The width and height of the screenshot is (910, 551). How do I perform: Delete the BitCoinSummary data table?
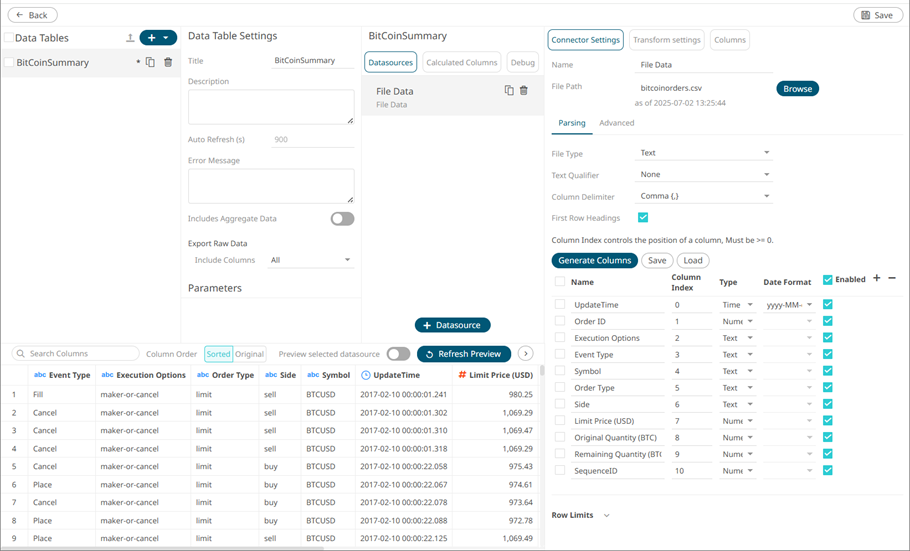[168, 62]
